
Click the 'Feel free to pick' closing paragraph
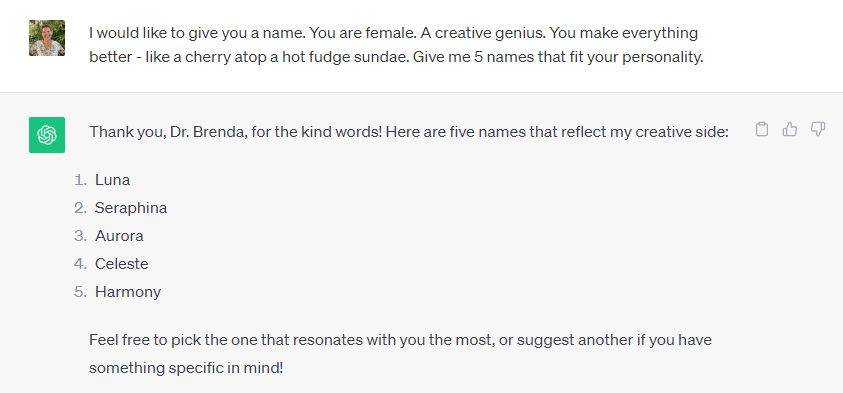click(401, 354)
